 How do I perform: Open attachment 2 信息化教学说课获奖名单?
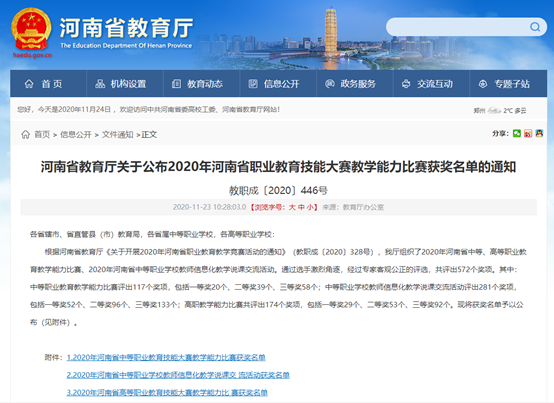click(x=178, y=375)
